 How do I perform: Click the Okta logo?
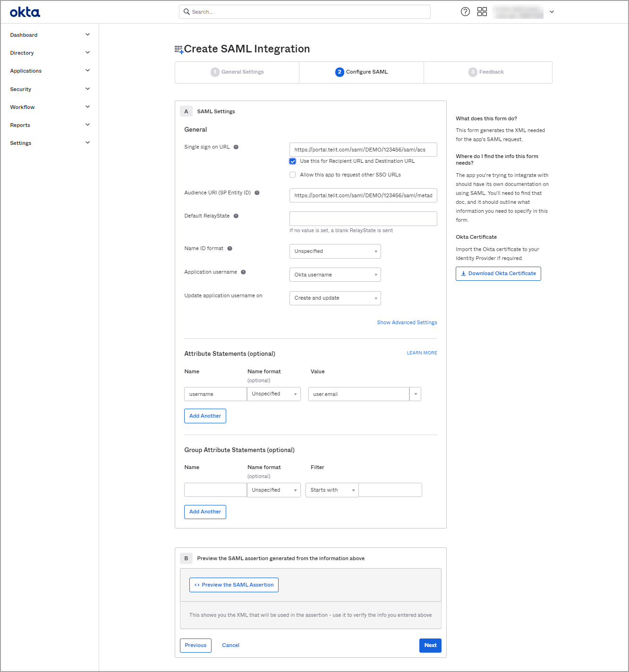(25, 12)
